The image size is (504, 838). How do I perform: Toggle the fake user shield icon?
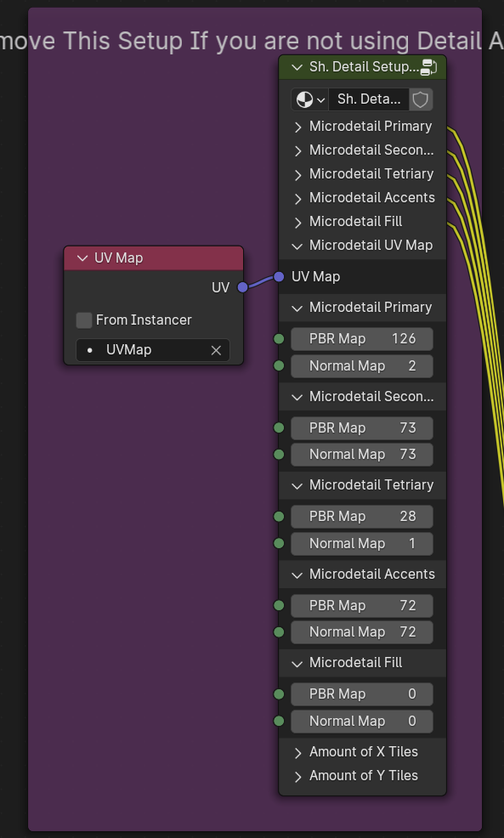421,100
